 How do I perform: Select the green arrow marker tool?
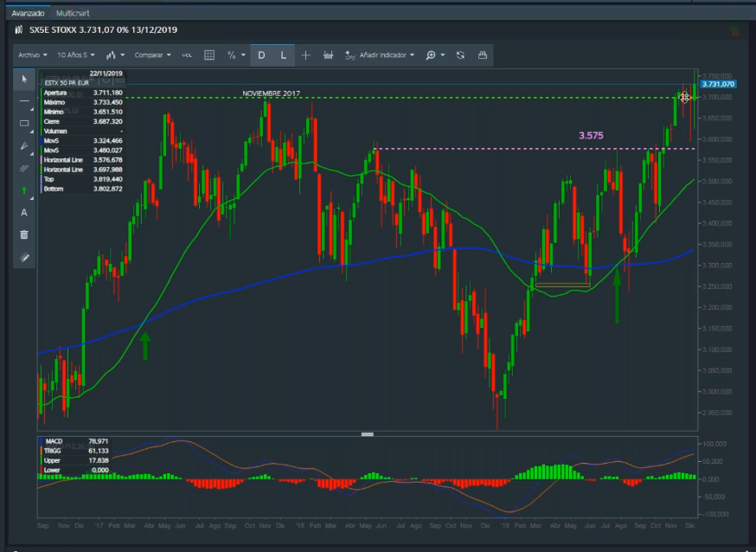click(x=24, y=189)
